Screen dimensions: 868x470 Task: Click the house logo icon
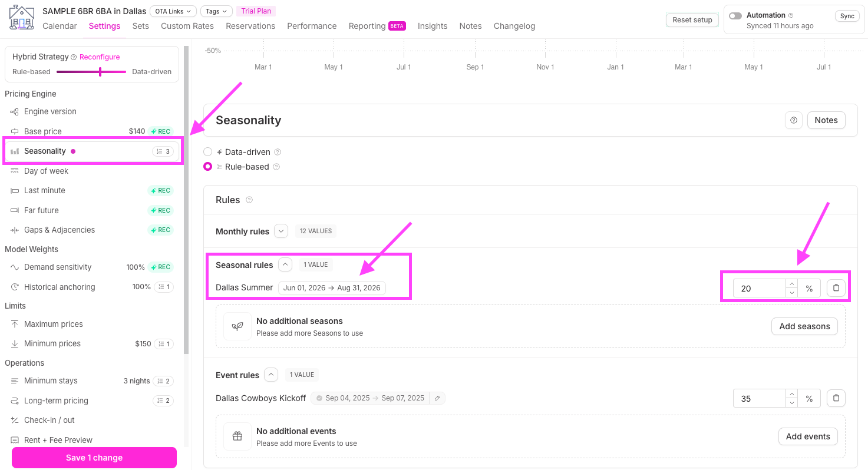(x=22, y=18)
